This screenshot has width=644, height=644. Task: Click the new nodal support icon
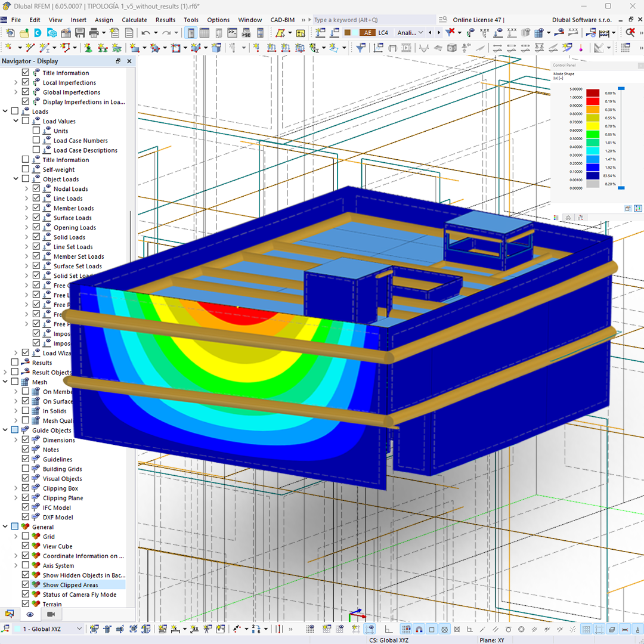(x=88, y=48)
